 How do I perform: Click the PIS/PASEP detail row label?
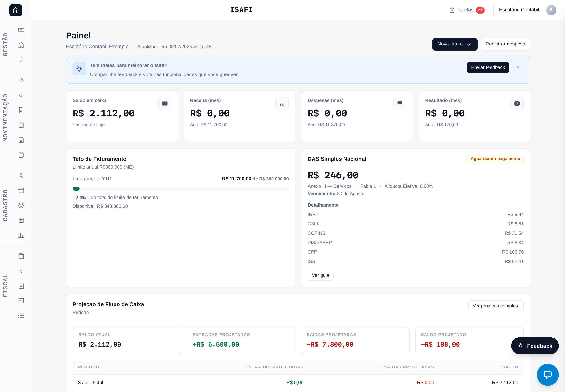point(320,243)
